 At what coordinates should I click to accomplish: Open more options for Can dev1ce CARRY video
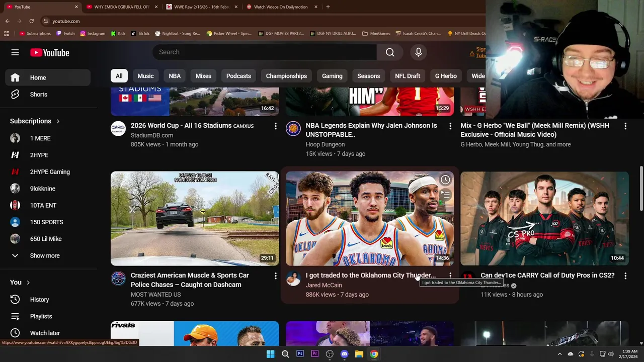click(625, 276)
